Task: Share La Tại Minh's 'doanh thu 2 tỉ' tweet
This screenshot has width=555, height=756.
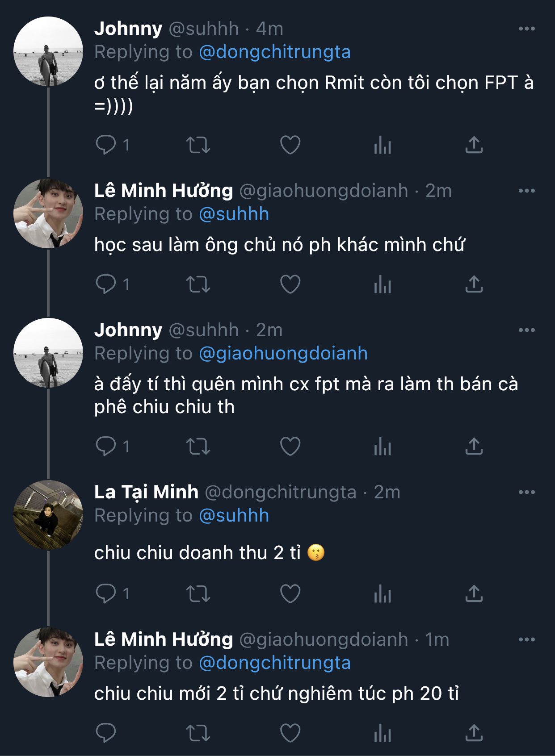Action: pyautogui.click(x=474, y=593)
